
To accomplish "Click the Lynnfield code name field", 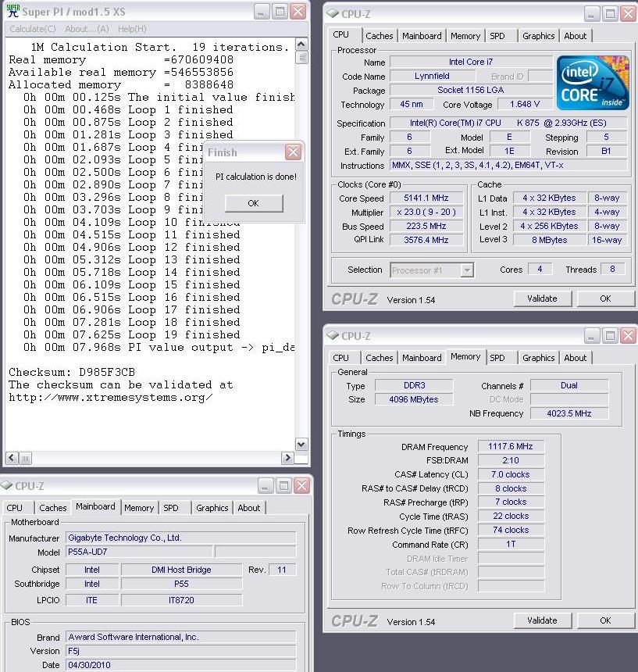I will (x=432, y=77).
